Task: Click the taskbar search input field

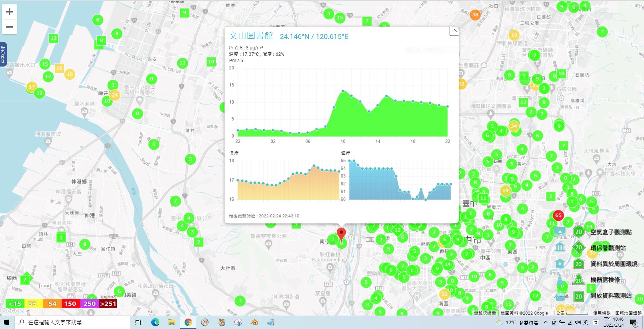Action: point(72,322)
